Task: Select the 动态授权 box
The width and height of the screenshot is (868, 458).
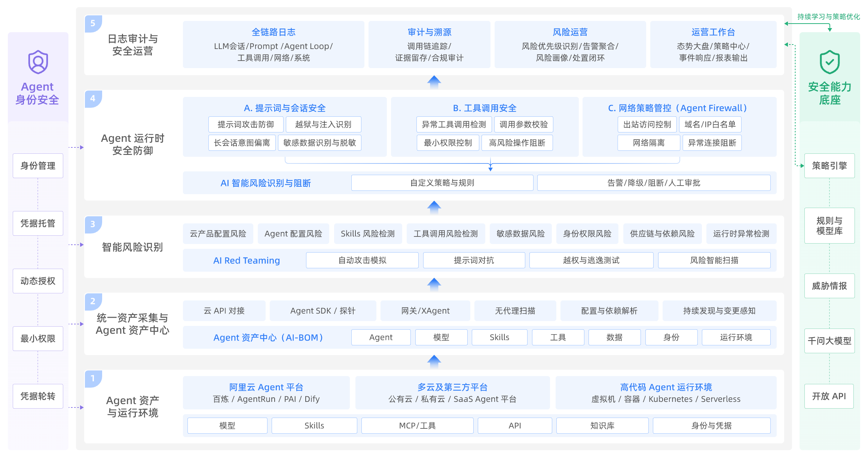Action: click(38, 281)
